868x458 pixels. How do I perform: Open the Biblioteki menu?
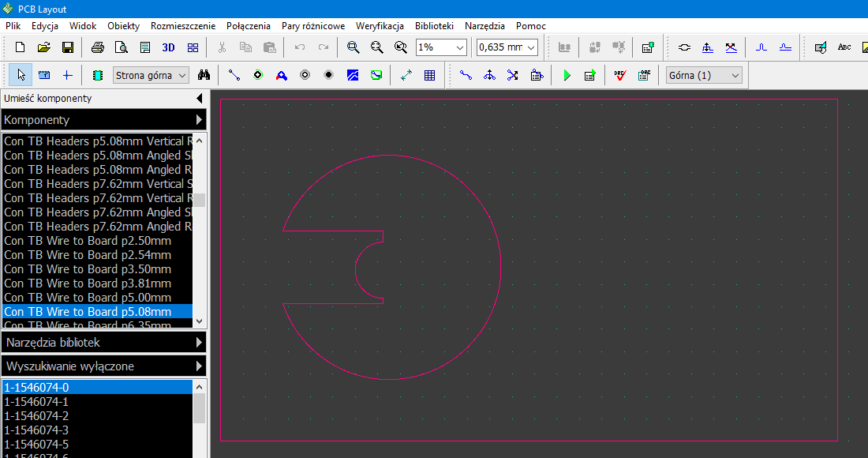tap(434, 26)
